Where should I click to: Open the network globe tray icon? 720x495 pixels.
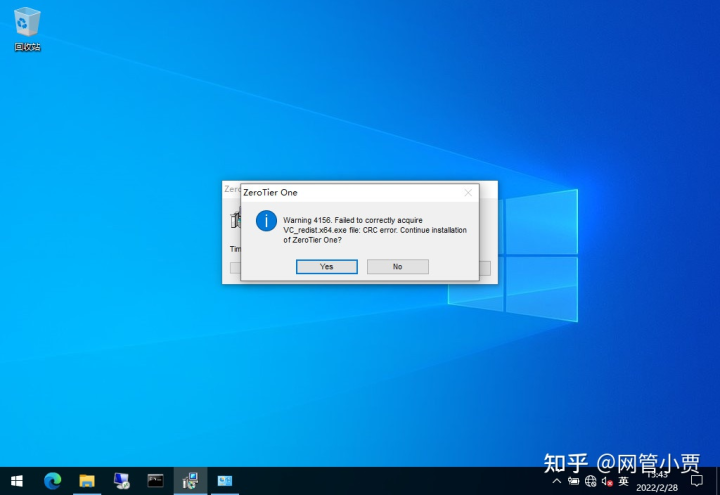(x=591, y=481)
